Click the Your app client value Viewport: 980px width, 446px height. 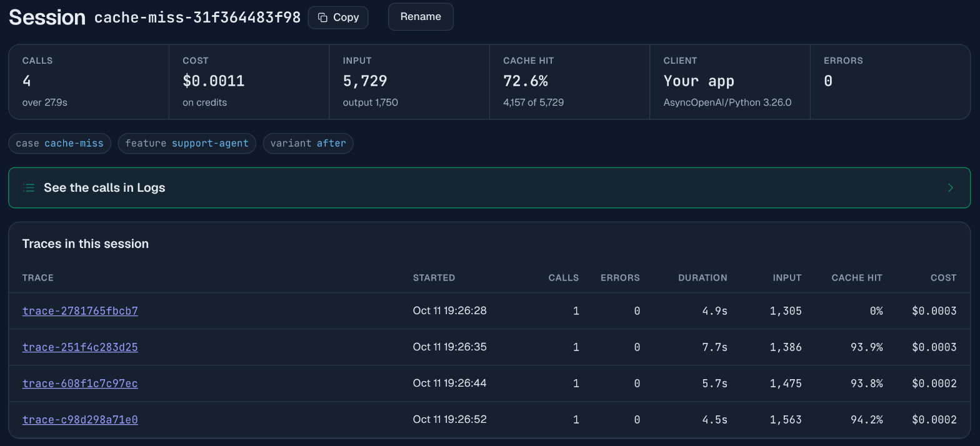[699, 81]
